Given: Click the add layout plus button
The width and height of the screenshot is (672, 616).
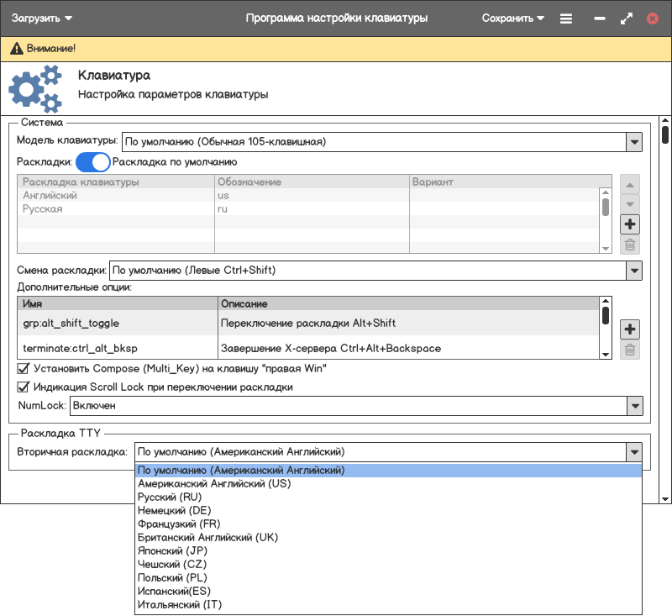Looking at the screenshot, I should tap(630, 224).
